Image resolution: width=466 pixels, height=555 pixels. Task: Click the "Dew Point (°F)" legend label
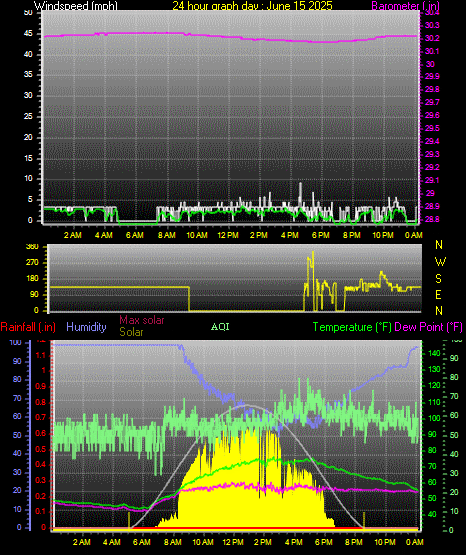(x=428, y=327)
